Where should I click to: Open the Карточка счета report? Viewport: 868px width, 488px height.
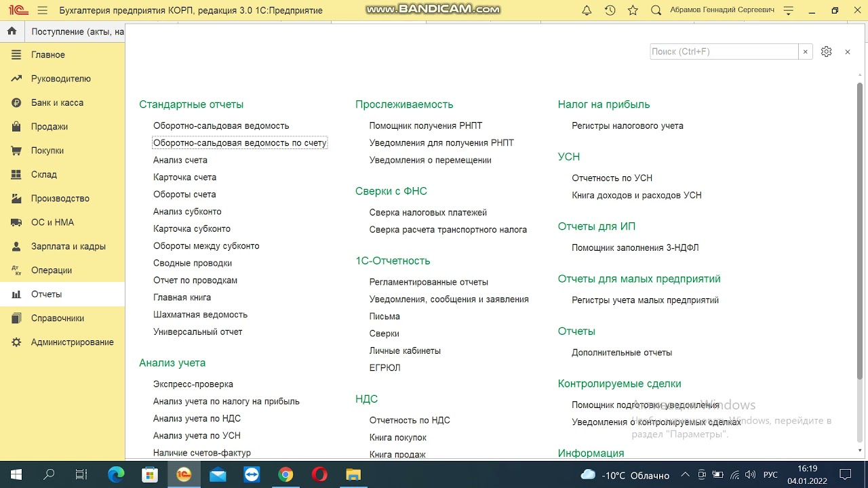(x=184, y=177)
